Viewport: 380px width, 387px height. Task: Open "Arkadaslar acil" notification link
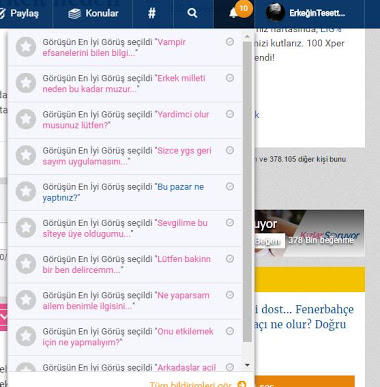(186, 368)
